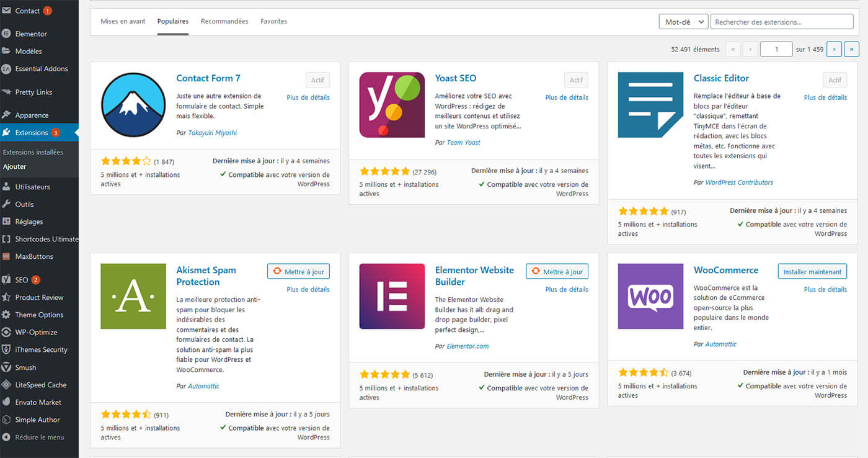This screenshot has width=868, height=458.
Task: Click the Shortcodes Ultimate brackets icon
Action: click(6, 239)
